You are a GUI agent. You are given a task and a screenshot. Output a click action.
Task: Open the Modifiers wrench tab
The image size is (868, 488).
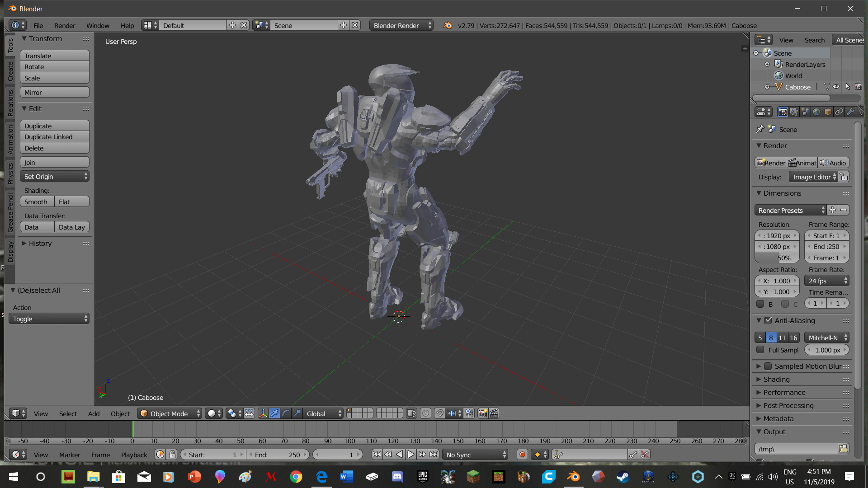[x=850, y=112]
